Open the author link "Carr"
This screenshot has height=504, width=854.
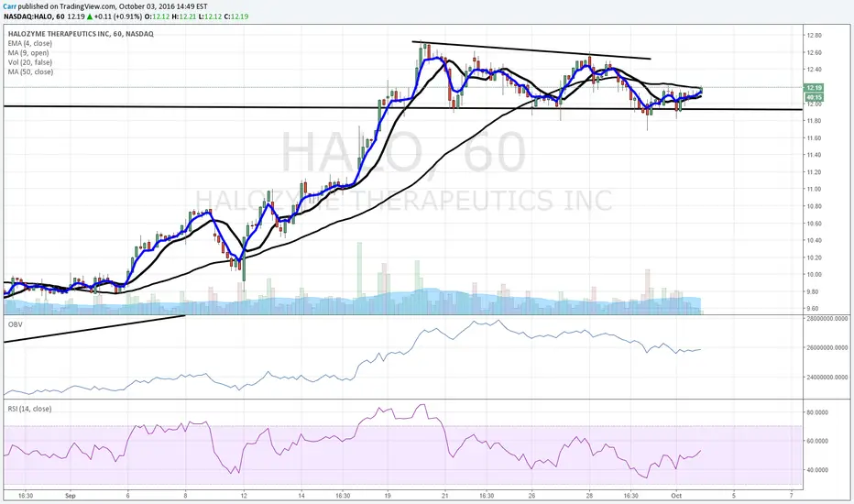pyautogui.click(x=10, y=6)
